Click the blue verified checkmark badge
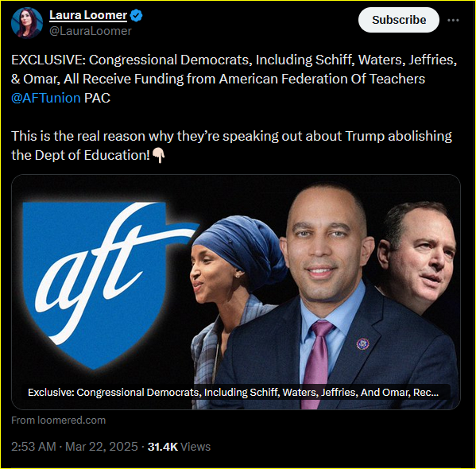Viewport: 476px width, 469px height. [x=137, y=15]
